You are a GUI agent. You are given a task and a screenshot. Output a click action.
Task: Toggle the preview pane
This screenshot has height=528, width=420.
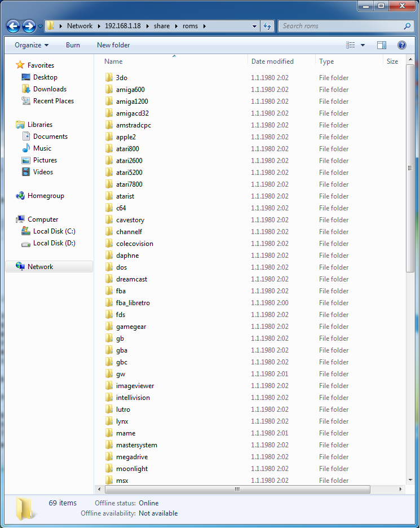(382, 45)
